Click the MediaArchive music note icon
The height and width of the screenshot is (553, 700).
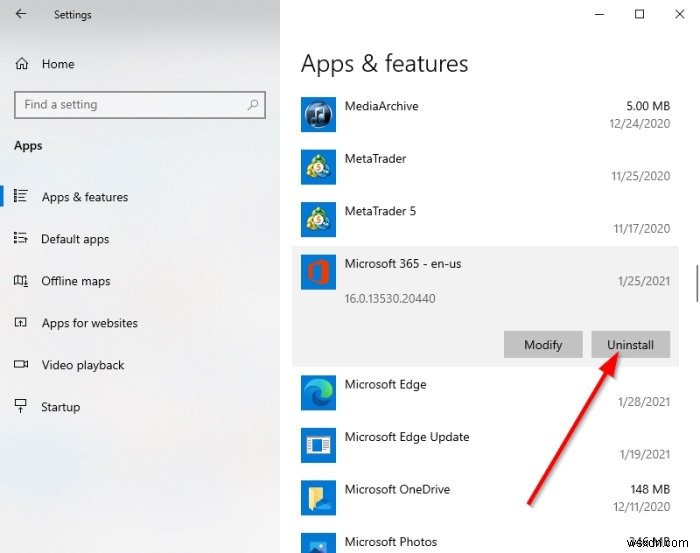pyautogui.click(x=318, y=115)
